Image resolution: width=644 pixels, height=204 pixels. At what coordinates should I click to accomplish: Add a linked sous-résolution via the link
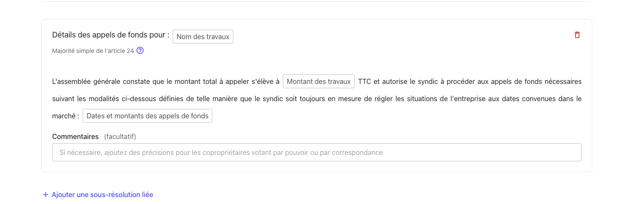(x=102, y=195)
